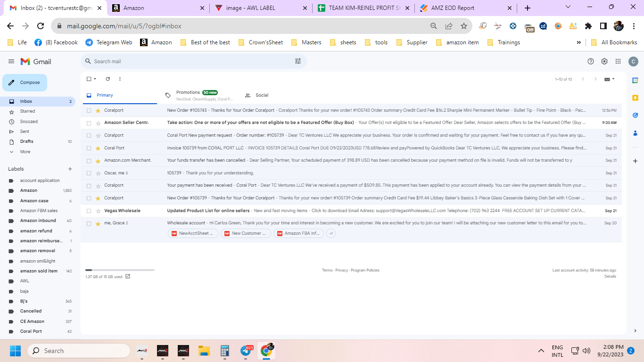Tick the Vegas Wholesale email checkbox
Image resolution: width=644 pixels, height=362 pixels.
(89, 211)
